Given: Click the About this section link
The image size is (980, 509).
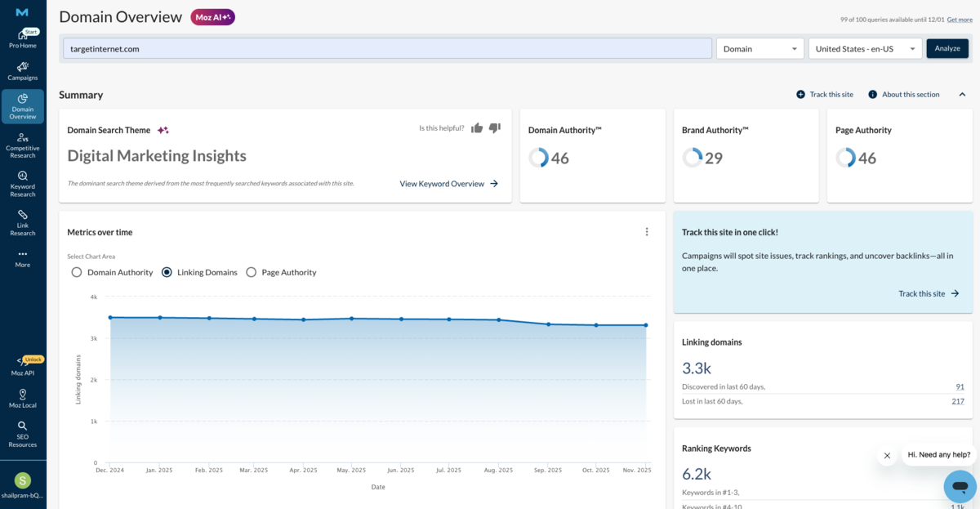Looking at the screenshot, I should point(911,95).
